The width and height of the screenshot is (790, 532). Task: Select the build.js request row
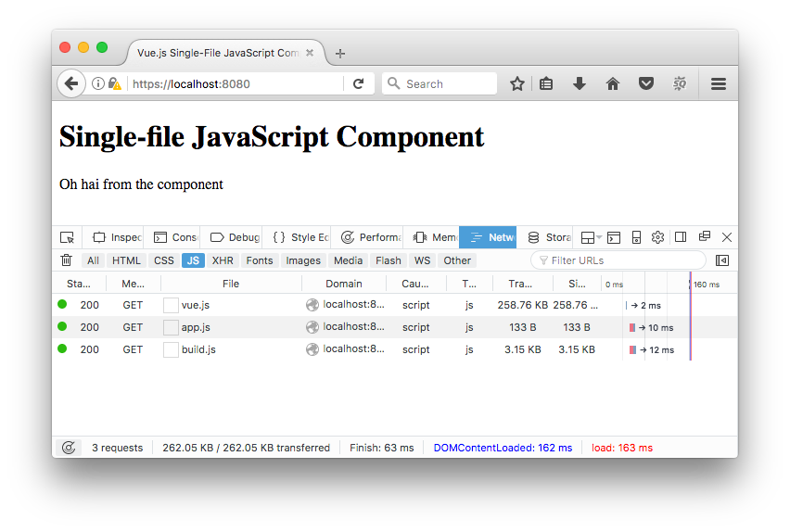tap(395, 349)
